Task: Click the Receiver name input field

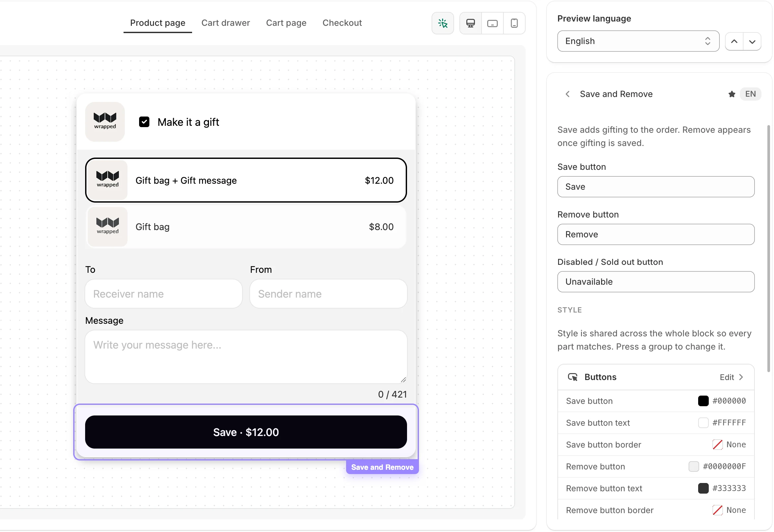Action: (164, 294)
